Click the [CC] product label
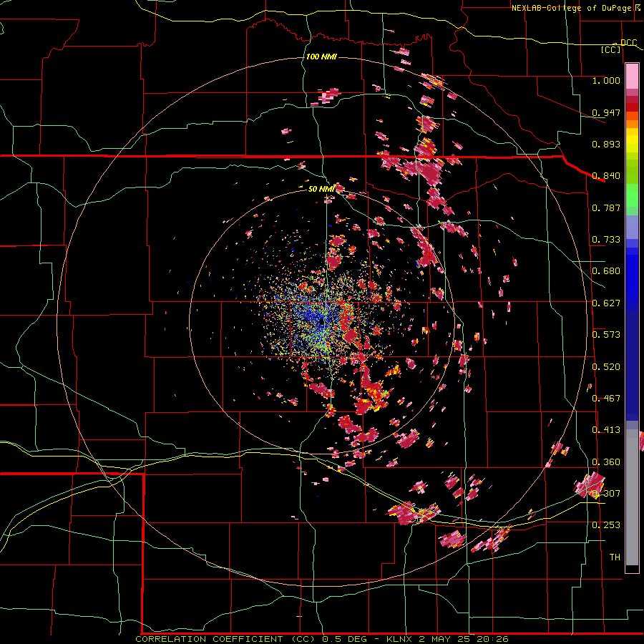The image size is (644, 644). [610, 49]
